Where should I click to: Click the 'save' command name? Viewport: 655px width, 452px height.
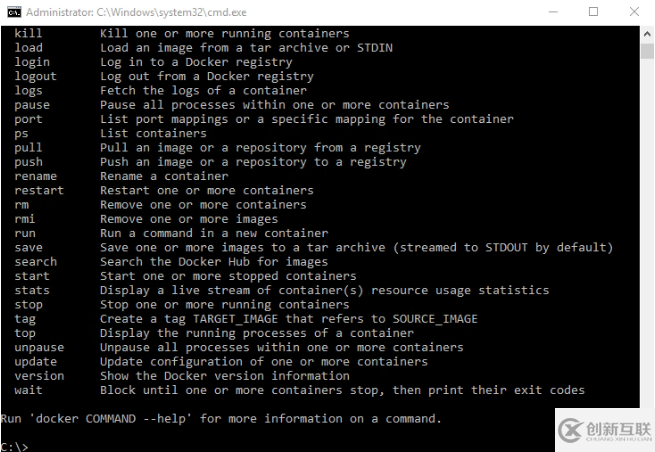pos(28,248)
